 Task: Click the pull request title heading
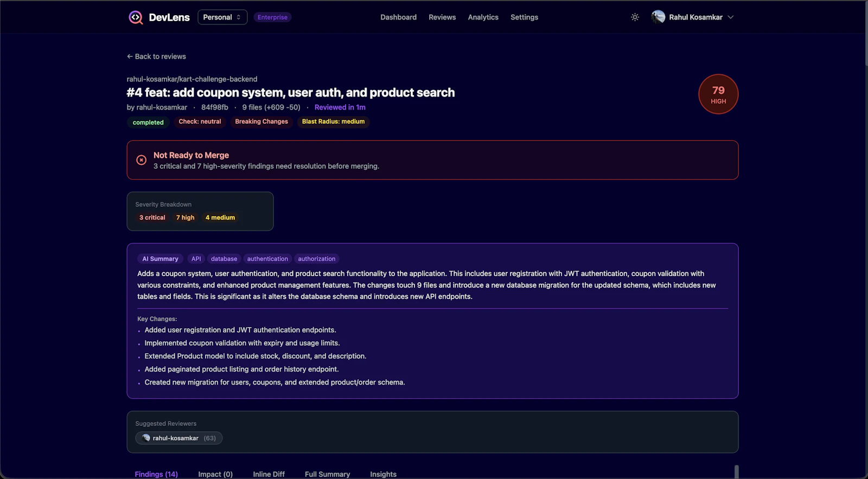click(291, 93)
